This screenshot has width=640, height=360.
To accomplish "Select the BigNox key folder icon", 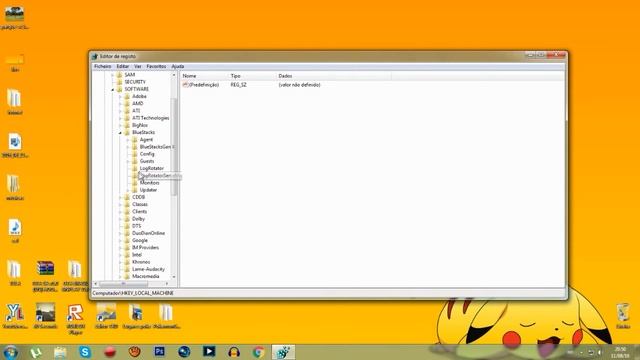I will point(127,125).
